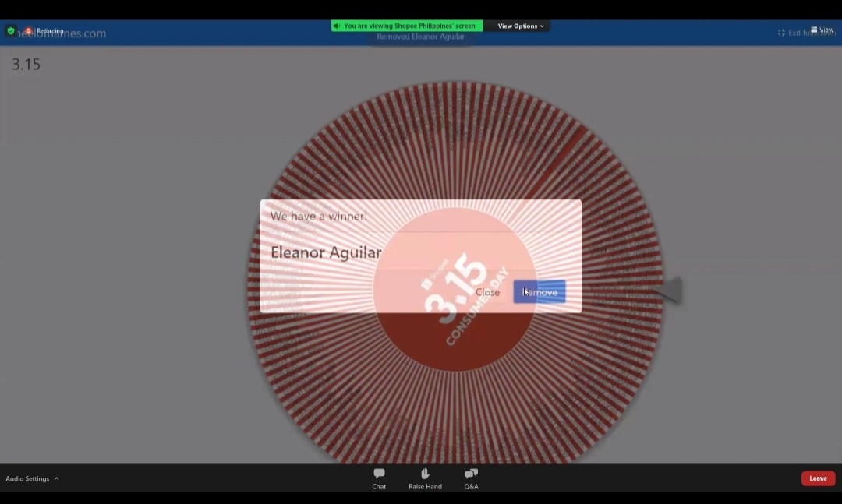The width and height of the screenshot is (842, 504).
Task: Click the Remove button in winner dialog
Action: pos(540,292)
